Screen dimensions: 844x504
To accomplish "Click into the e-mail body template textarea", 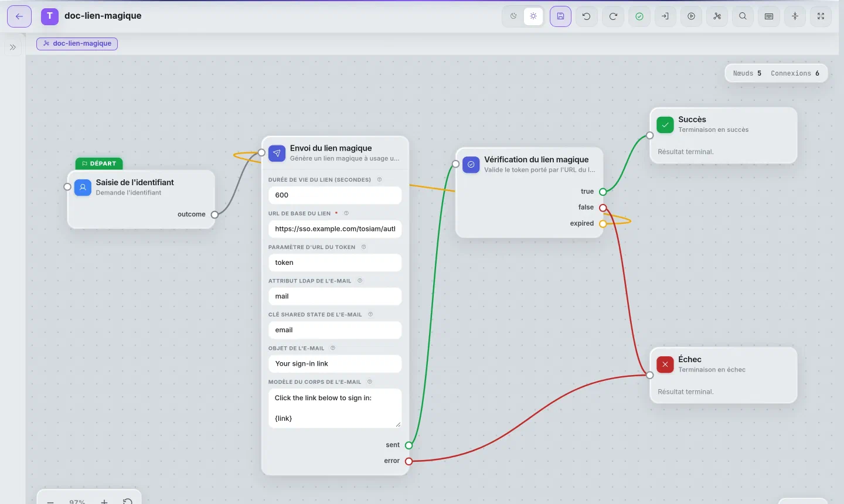I will [335, 408].
